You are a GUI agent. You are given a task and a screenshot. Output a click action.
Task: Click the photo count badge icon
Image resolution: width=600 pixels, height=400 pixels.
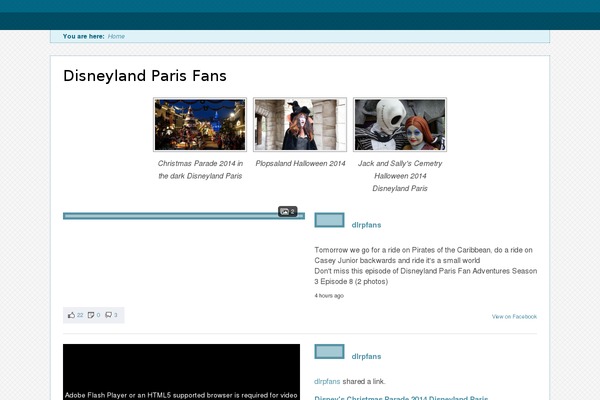287,211
